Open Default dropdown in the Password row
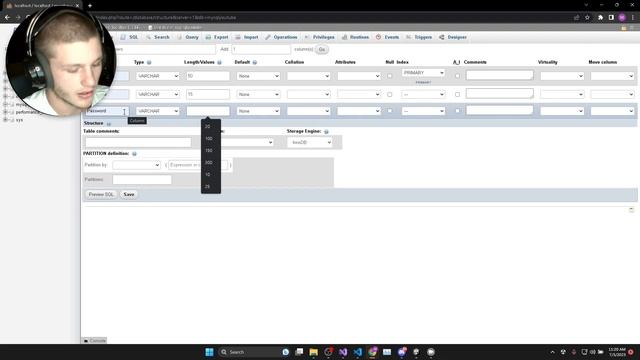 [258, 111]
